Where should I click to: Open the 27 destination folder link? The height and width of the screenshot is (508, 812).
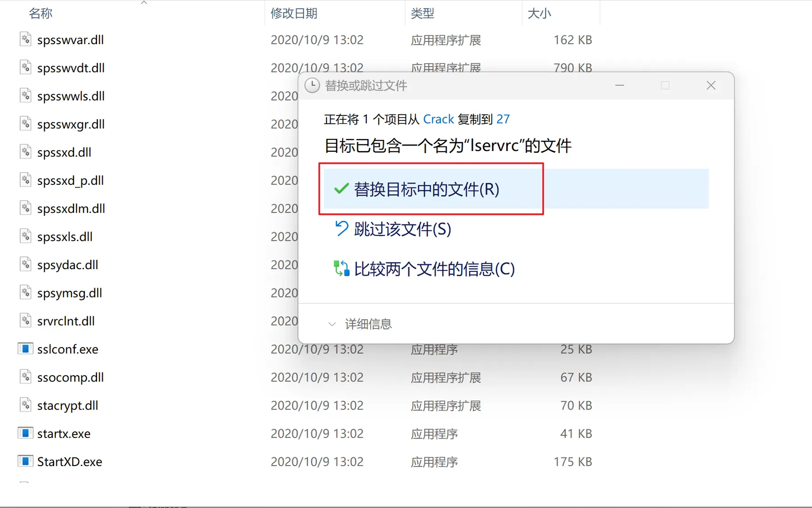point(503,119)
